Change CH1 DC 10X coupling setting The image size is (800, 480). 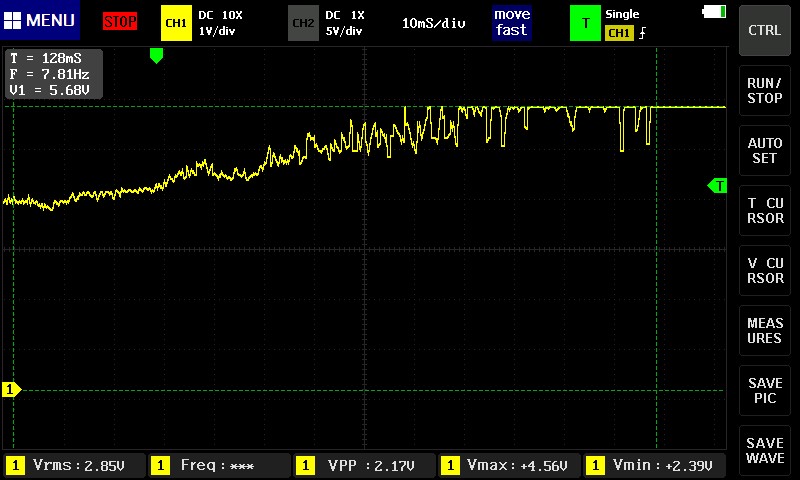[220, 15]
